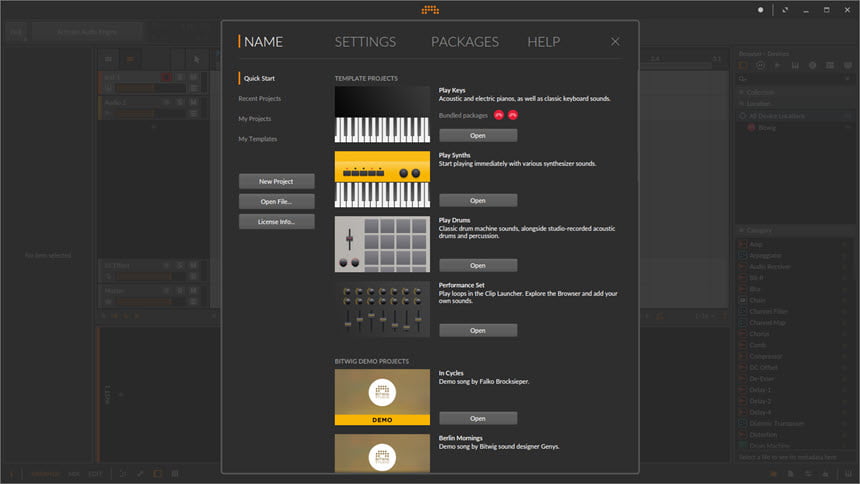Click the Play Keys piano thumbnail
The width and height of the screenshot is (860, 484).
[382, 115]
